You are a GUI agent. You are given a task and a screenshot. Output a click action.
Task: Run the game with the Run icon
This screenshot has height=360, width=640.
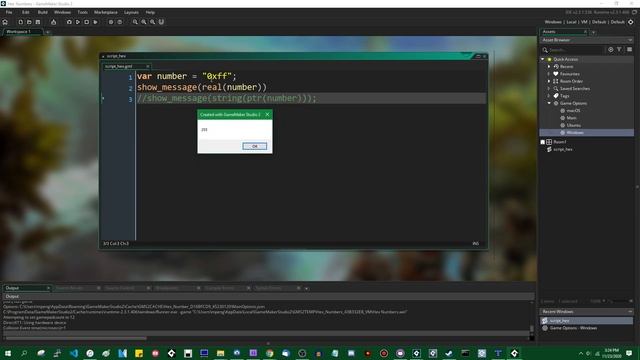pyautogui.click(x=78, y=22)
